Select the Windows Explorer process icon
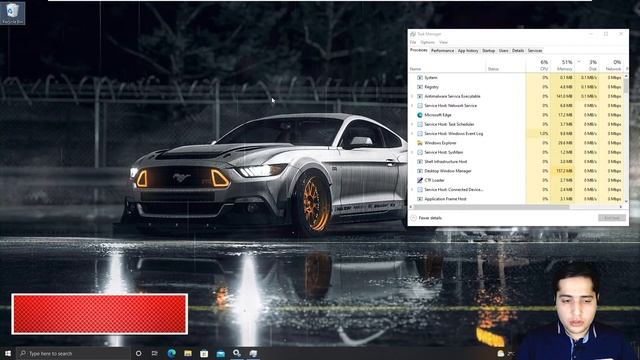Viewport: 640px width, 360px height. tap(420, 143)
